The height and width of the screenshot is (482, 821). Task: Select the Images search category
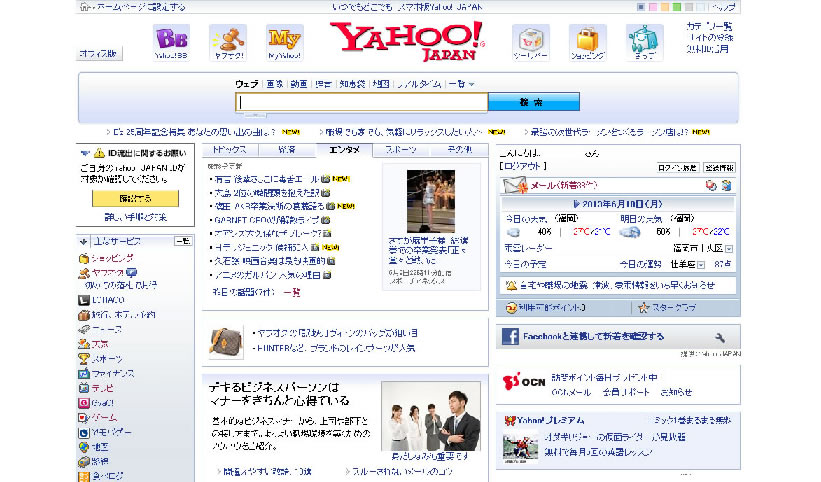[x=275, y=84]
